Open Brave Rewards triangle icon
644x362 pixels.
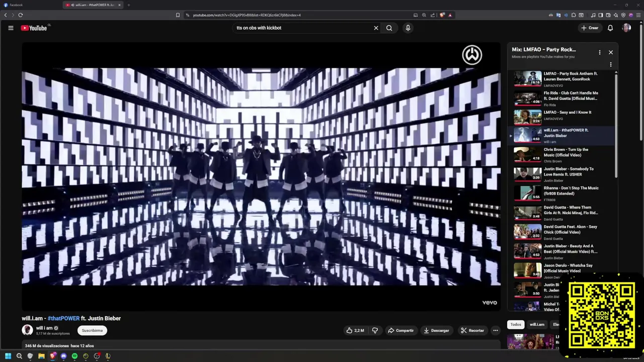[450, 15]
